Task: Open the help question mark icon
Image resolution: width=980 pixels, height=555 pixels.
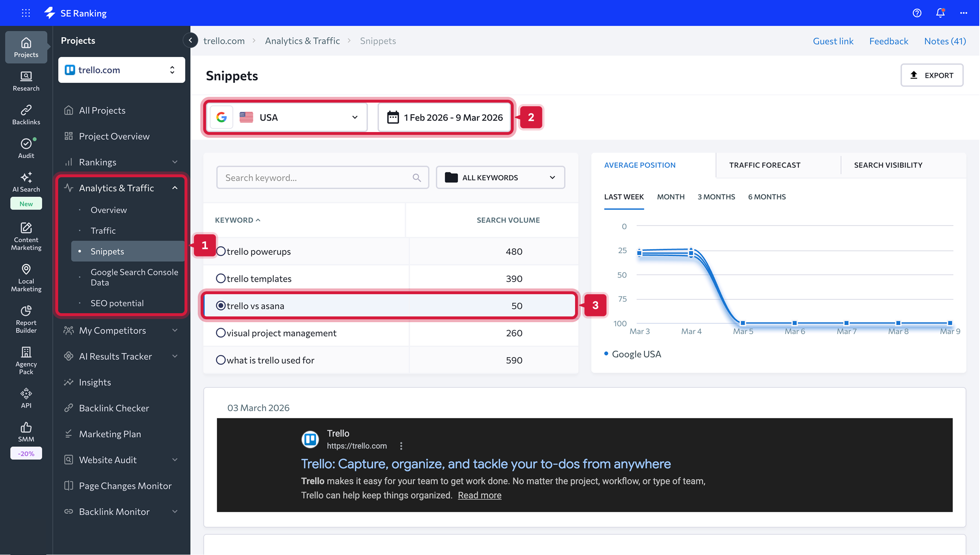Action: [x=917, y=13]
